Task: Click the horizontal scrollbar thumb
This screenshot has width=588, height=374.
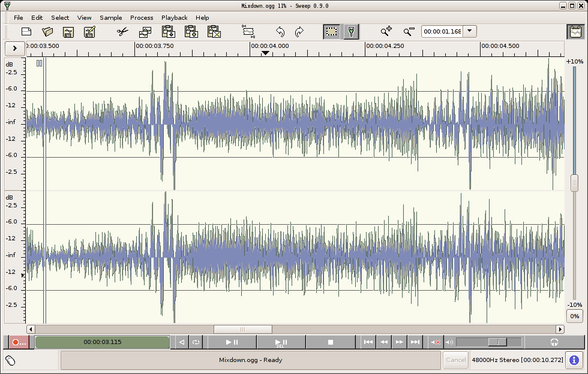Action: 242,329
